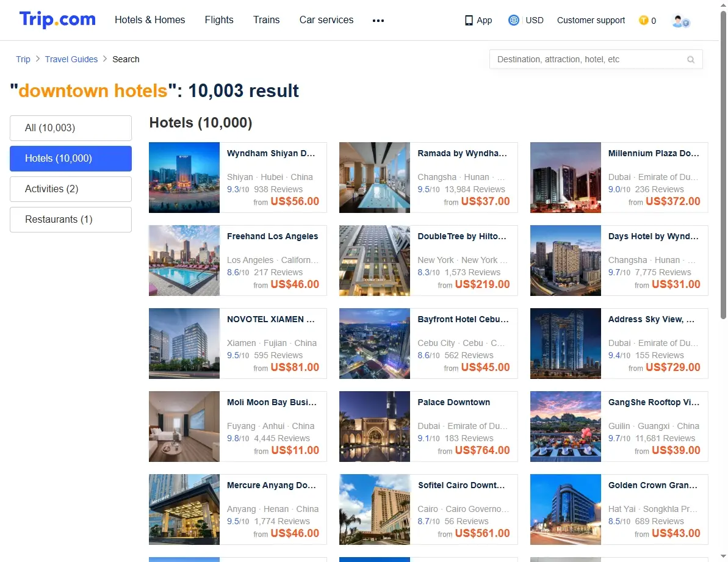
Task: Open Days Hotel by Wyndham thumbnail
Action: coord(566,261)
